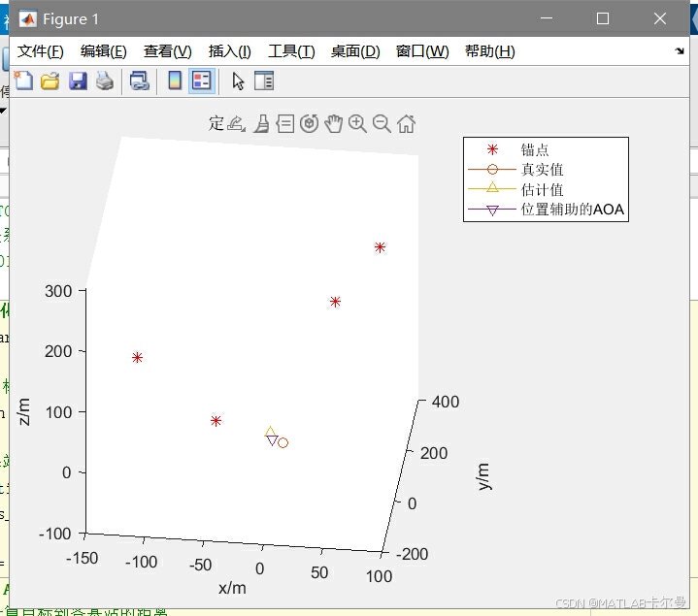Image resolution: width=698 pixels, height=616 pixels.
Task: Maximize the Figure 1 window
Action: pos(603,18)
